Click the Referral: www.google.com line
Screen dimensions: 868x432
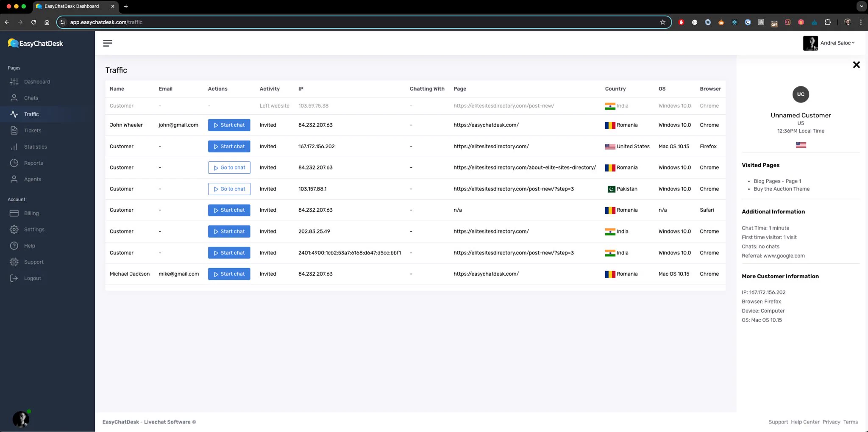(773, 256)
